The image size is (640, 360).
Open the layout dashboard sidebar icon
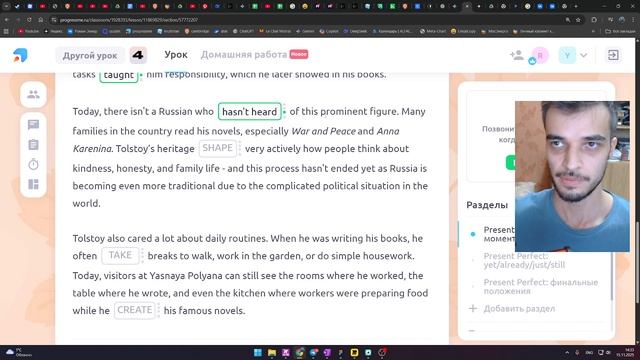click(x=33, y=184)
